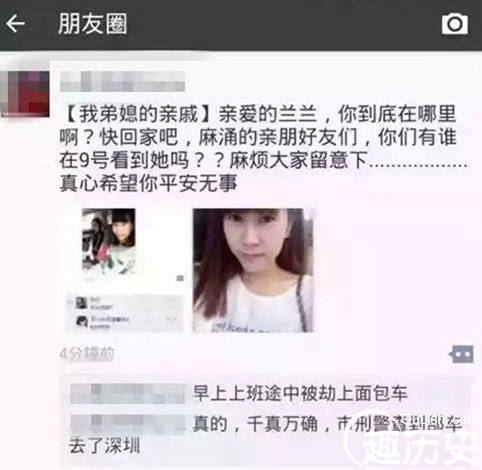482x470 pixels.
Task: Open the two-dot comment and like button
Action: [x=461, y=354]
